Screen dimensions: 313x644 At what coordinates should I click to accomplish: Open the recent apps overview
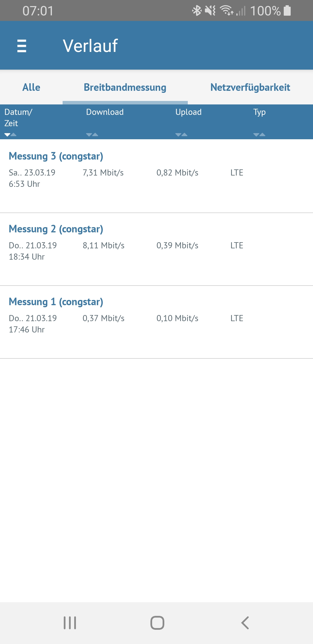click(70, 623)
